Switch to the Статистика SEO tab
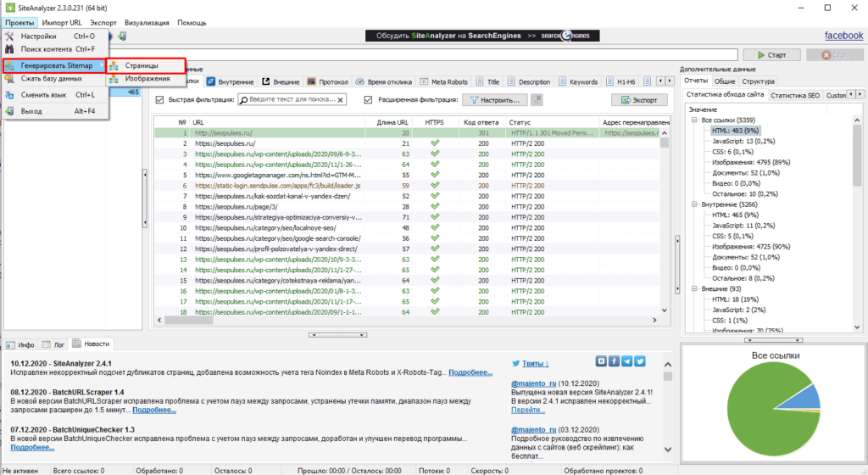868x475 pixels. tap(795, 95)
